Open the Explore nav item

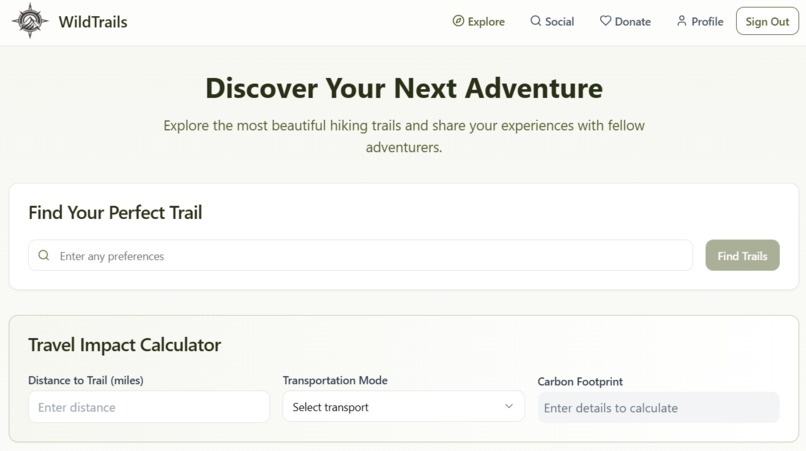click(479, 21)
